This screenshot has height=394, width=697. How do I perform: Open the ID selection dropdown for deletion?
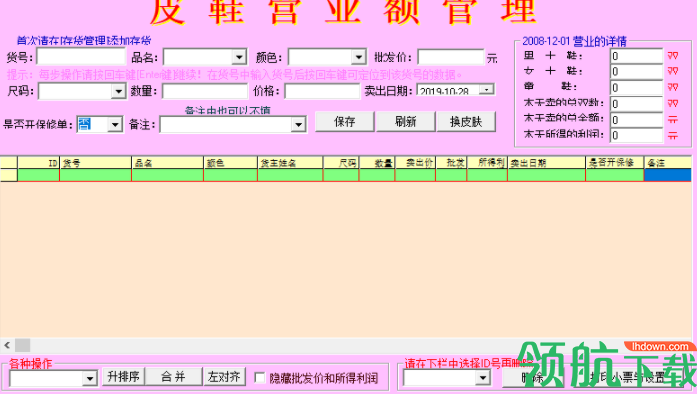(x=482, y=378)
